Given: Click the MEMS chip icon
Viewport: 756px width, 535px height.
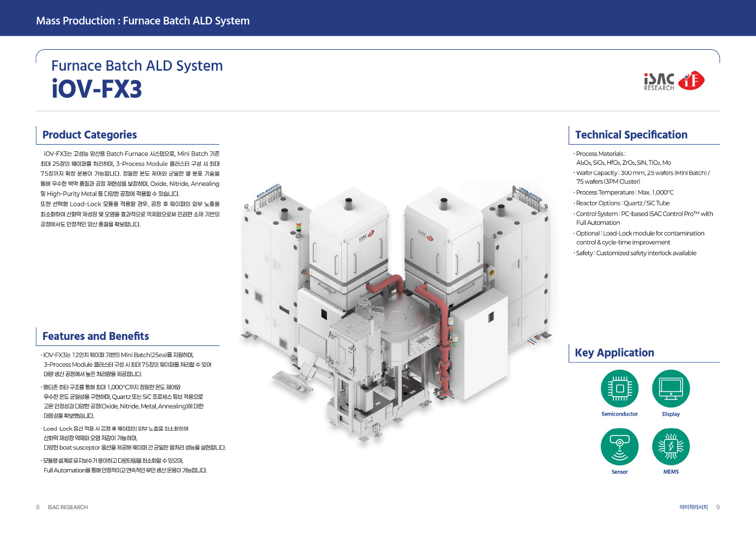Looking at the screenshot, I should coord(671,447).
